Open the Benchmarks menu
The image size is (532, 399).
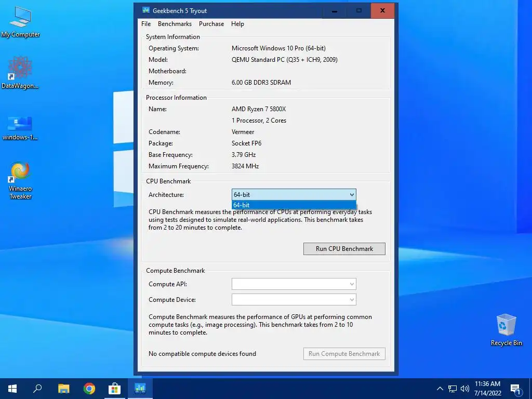coord(175,24)
